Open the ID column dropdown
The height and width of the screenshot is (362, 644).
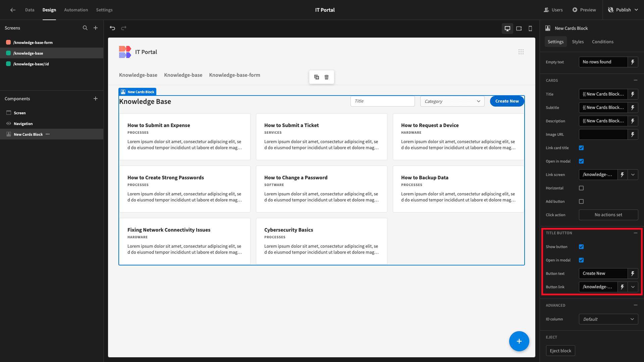point(608,319)
